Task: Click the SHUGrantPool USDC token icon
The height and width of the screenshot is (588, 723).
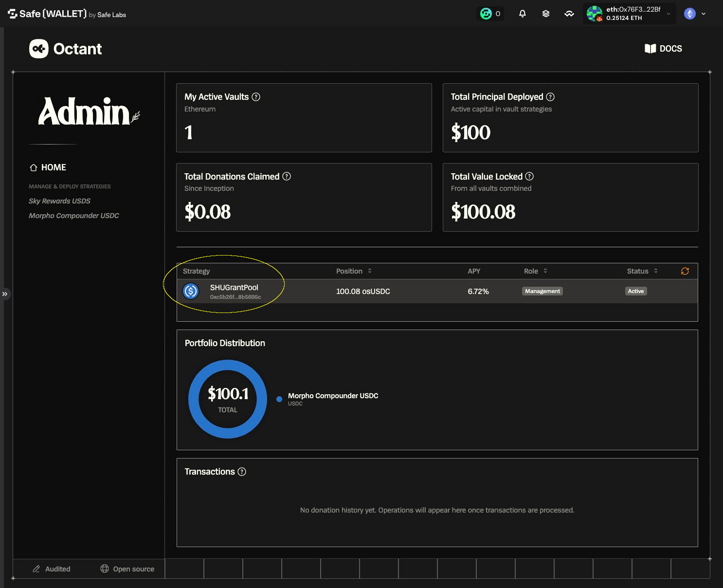Action: click(191, 291)
